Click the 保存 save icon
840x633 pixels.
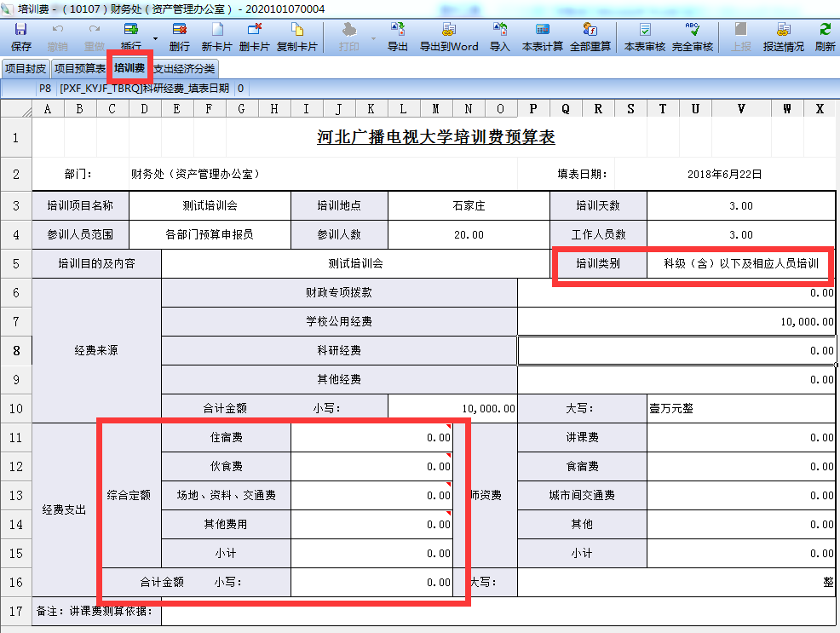tap(21, 37)
